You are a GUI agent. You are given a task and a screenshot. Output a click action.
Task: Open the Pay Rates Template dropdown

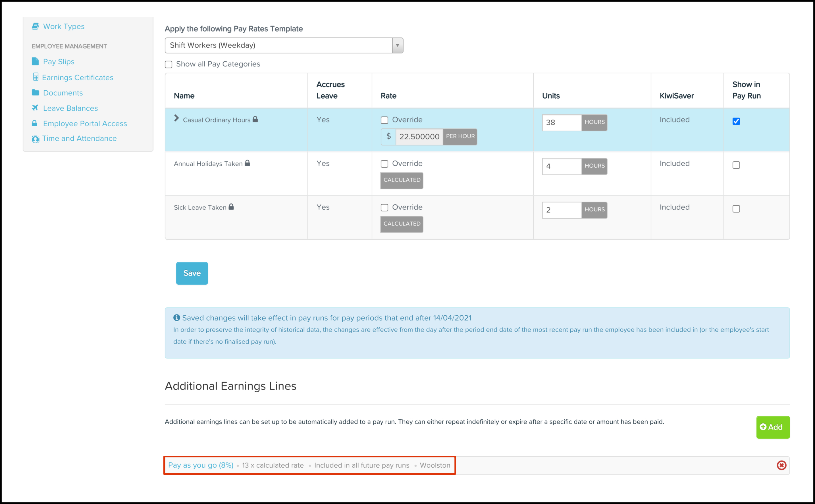pos(284,45)
